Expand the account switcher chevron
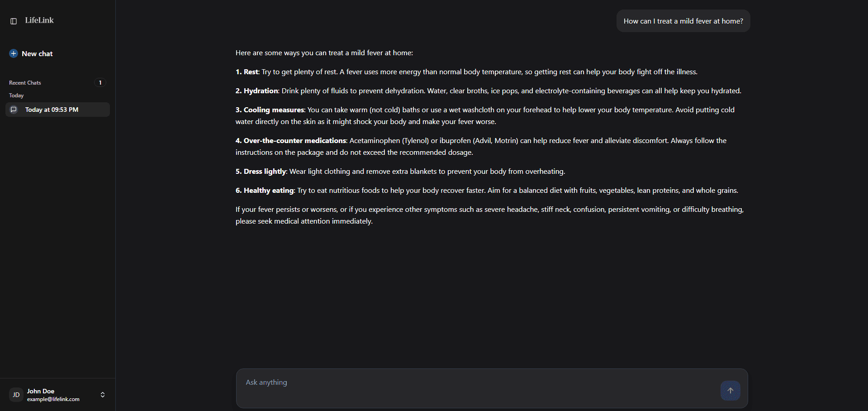868x411 pixels. point(103,395)
